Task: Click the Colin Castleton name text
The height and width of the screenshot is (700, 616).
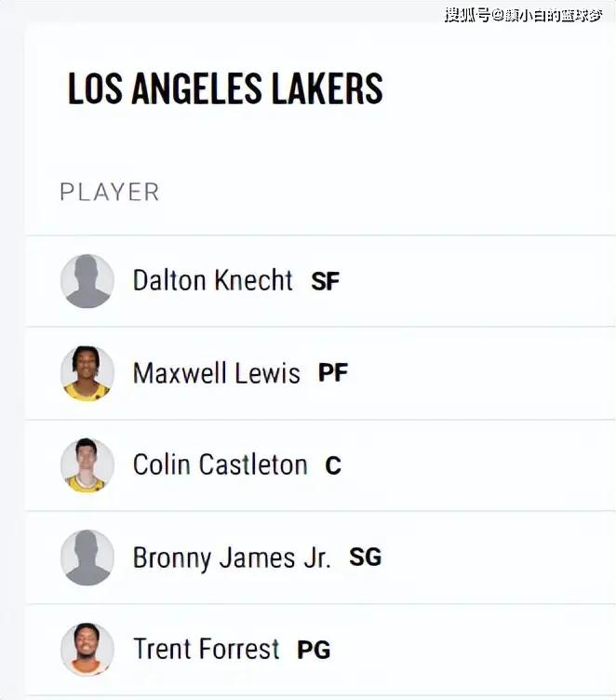Action: (220, 464)
